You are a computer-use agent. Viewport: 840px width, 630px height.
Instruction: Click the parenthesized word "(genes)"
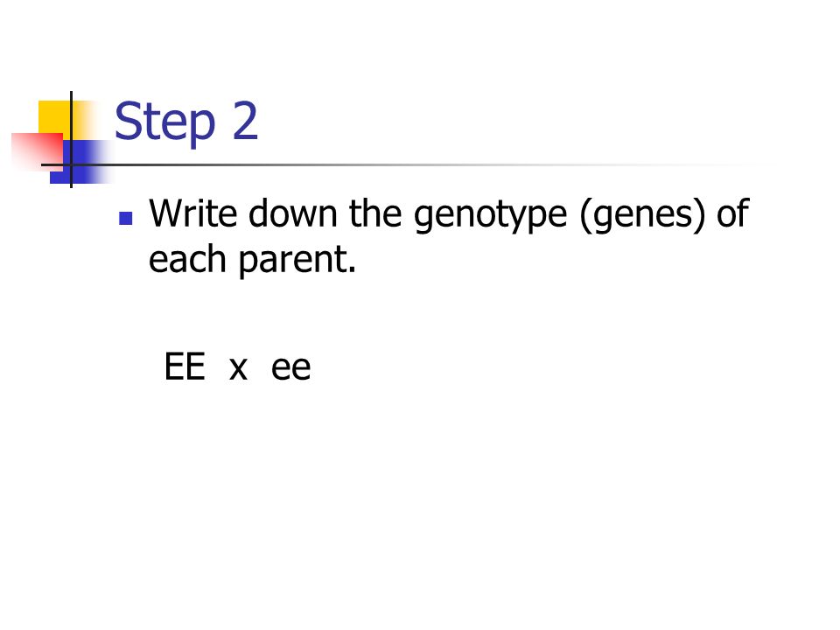pyautogui.click(x=642, y=216)
